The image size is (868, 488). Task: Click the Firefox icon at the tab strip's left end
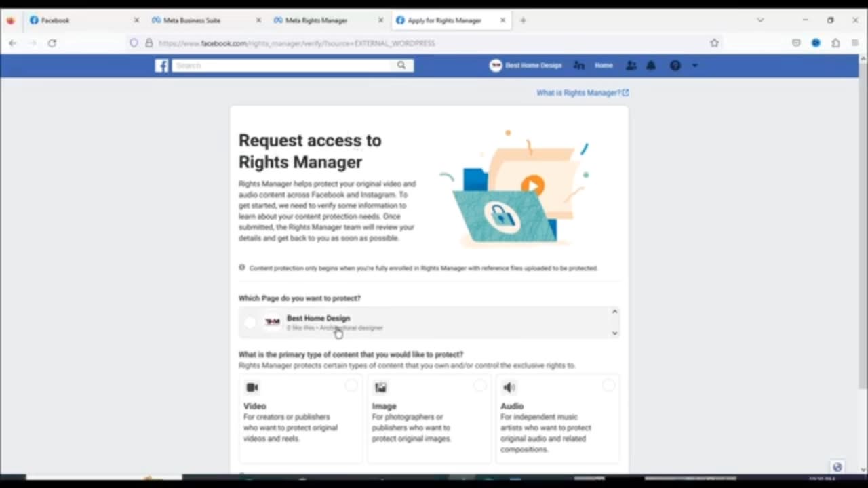pos(10,20)
